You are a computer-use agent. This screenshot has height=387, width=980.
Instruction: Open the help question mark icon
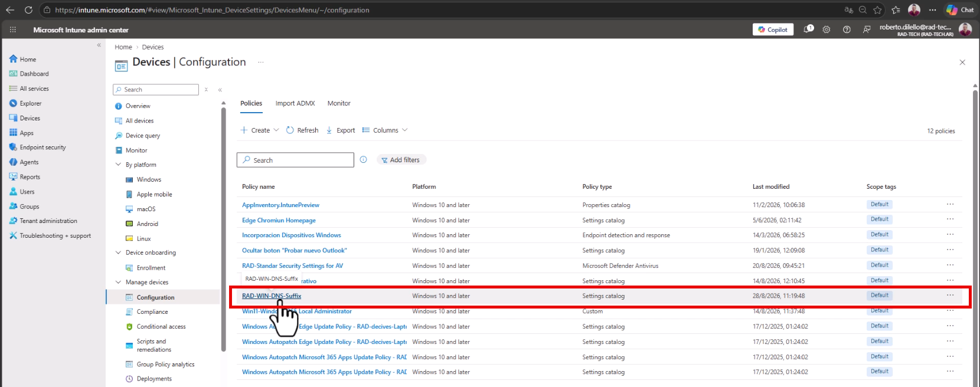coord(847,29)
